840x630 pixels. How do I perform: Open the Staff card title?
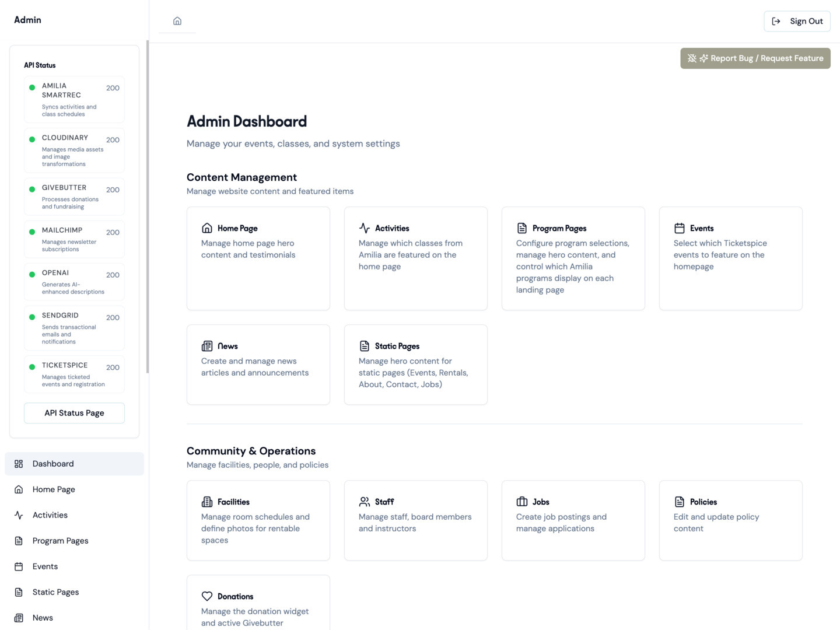[384, 502]
